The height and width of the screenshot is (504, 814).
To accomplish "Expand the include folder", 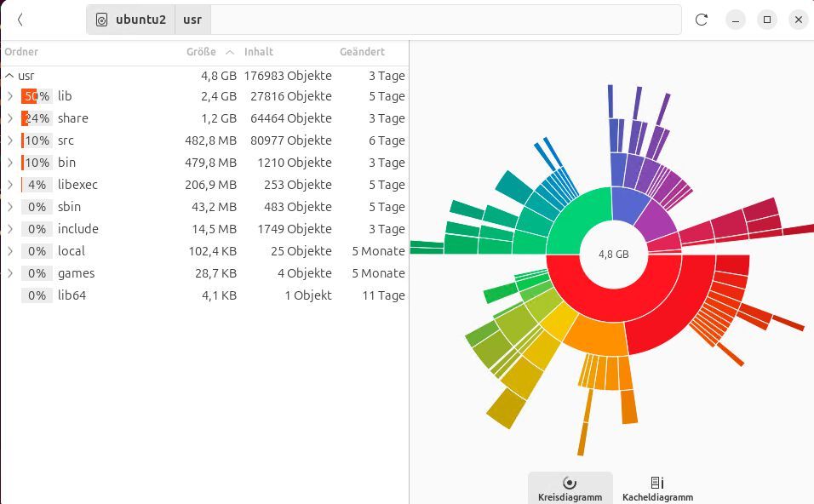I will [x=10, y=229].
